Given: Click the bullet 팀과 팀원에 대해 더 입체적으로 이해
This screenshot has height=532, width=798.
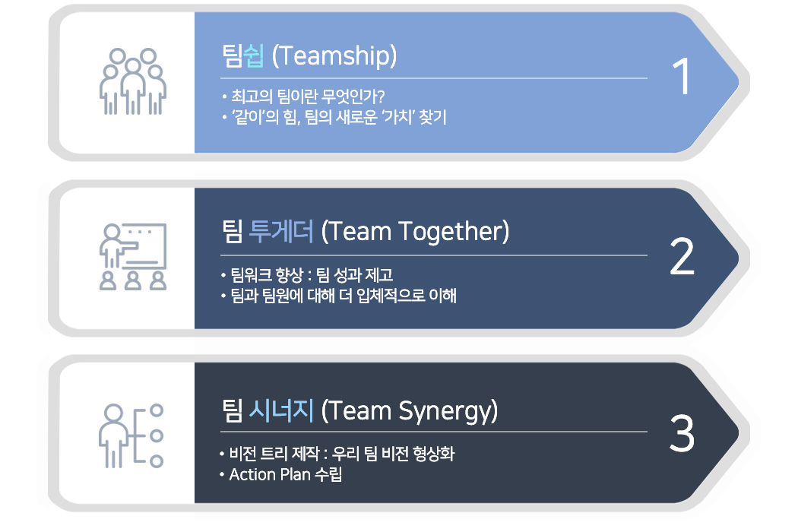Looking at the screenshot, I should (338, 296).
